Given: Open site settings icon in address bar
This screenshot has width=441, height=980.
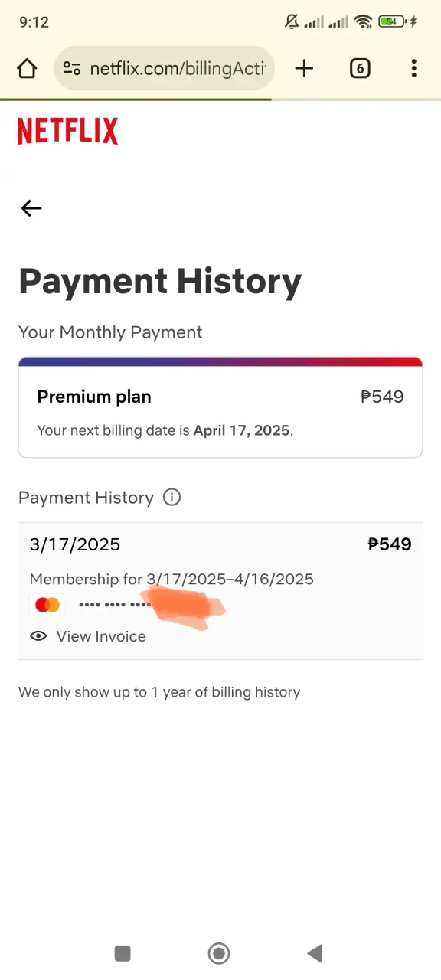Looking at the screenshot, I should [72, 69].
